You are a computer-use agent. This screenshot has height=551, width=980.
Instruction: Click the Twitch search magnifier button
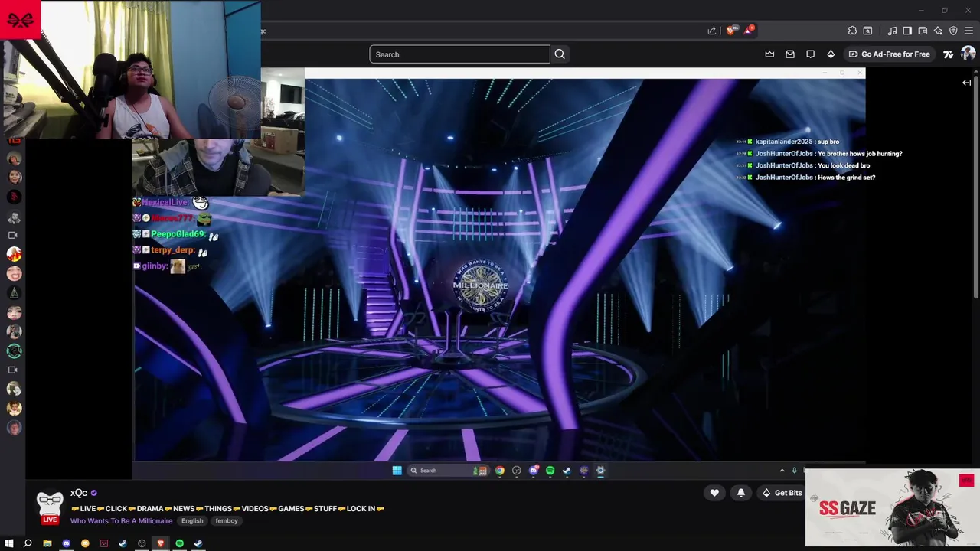point(560,54)
